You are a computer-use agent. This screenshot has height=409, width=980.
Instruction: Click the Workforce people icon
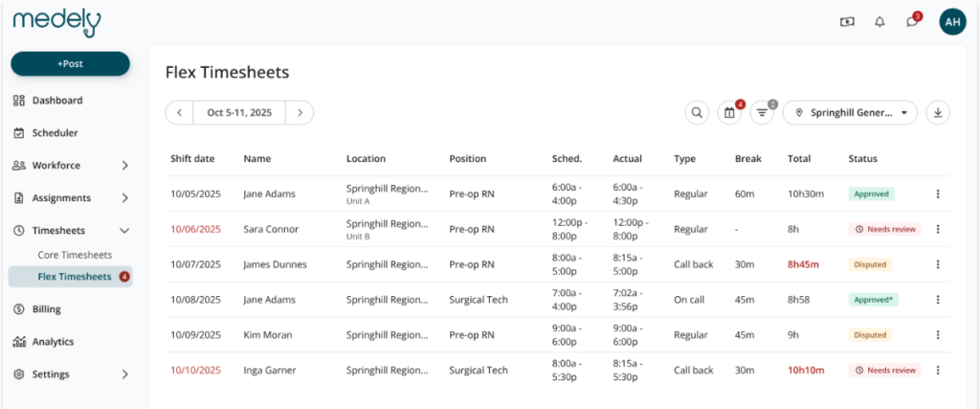(19, 166)
